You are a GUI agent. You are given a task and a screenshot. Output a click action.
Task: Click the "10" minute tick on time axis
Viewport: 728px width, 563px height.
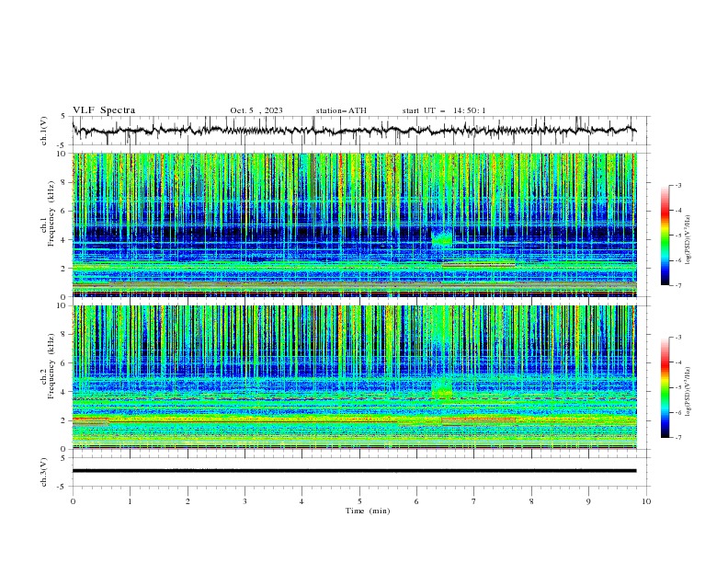(646, 501)
